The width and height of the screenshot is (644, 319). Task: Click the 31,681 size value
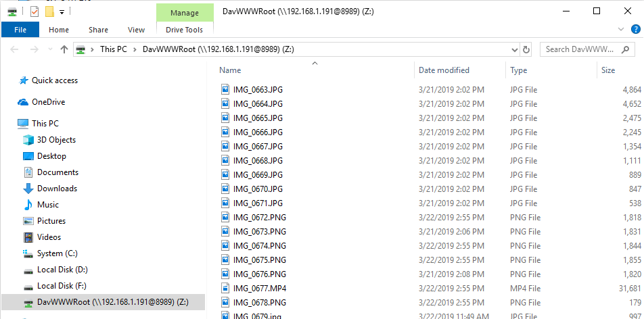point(630,288)
